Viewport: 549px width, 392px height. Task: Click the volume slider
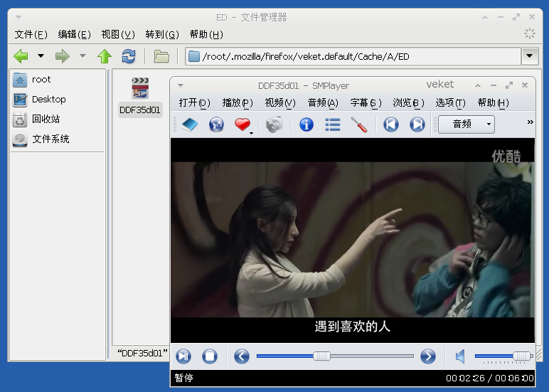tap(503, 356)
